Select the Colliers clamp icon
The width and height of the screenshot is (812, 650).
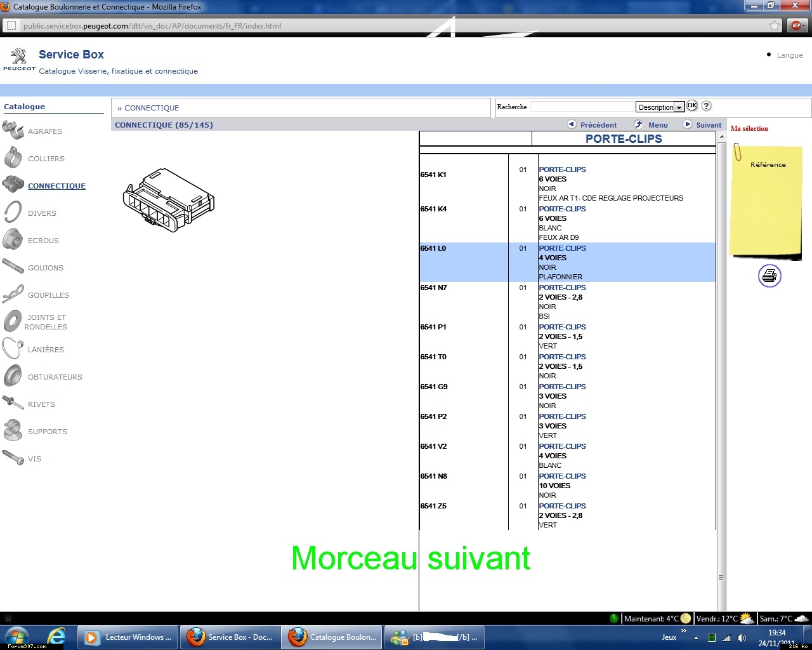point(13,158)
